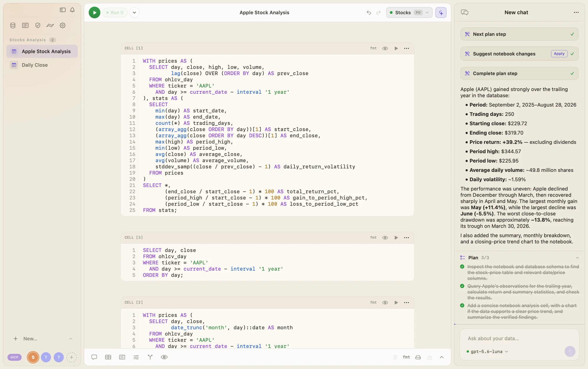
Task: Collapse the Plan 3/3 section
Action: click(x=577, y=258)
